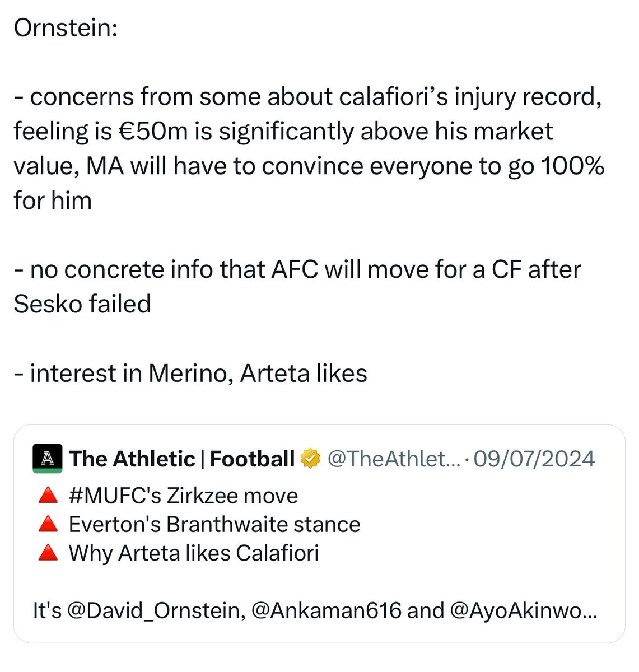
Task: Open the quoted tweet card
Action: (319, 534)
